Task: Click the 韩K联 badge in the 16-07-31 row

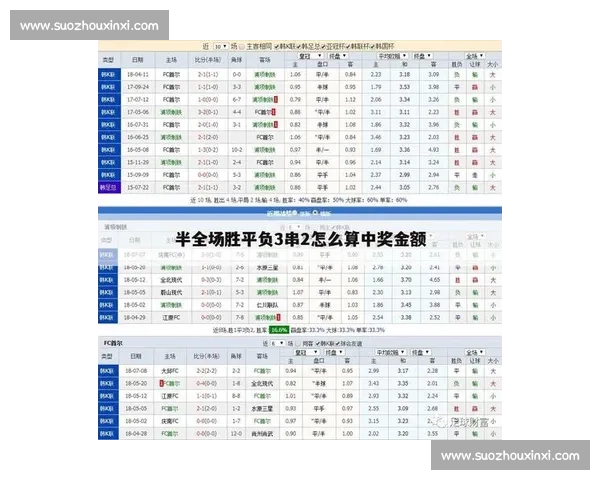Action: pos(108,125)
